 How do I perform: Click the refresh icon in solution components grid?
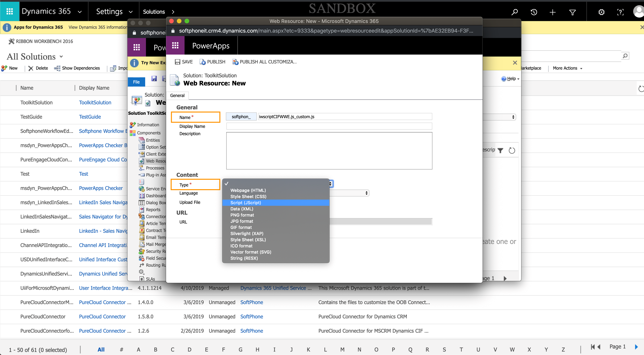click(x=512, y=150)
